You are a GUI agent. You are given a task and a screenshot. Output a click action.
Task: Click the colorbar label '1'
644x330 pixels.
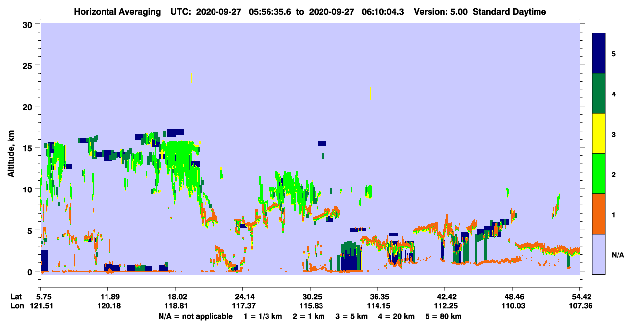tap(613, 215)
